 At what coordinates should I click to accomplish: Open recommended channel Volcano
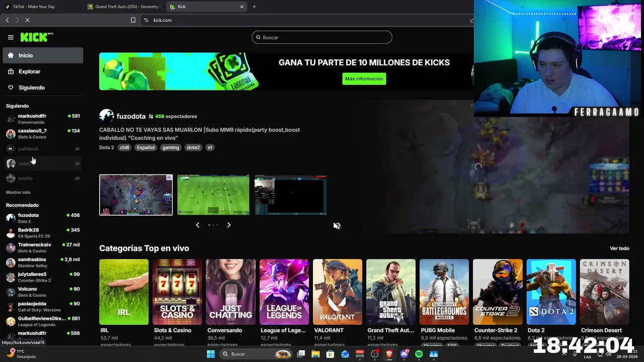(43, 292)
